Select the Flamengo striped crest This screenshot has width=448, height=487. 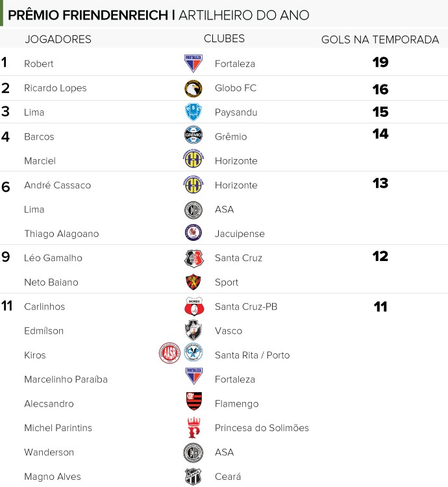pos(194,401)
